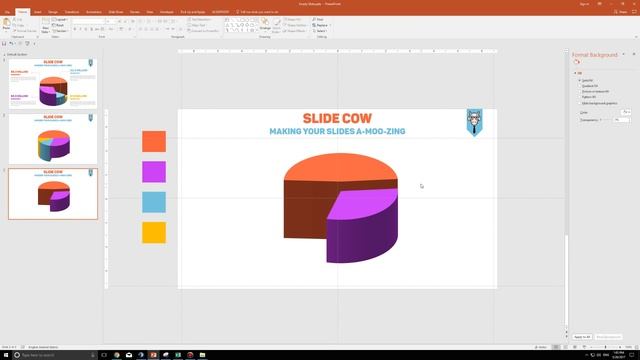Open the font size combo box
Screen dimensions: 640x360
coord(110,21)
